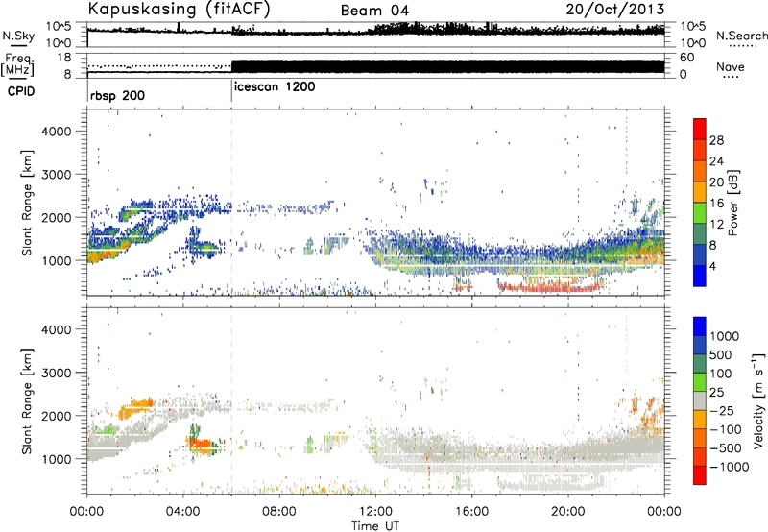This screenshot has height=532, width=768.
Task: Click the '4' power colorbar tick label
Action: (713, 266)
